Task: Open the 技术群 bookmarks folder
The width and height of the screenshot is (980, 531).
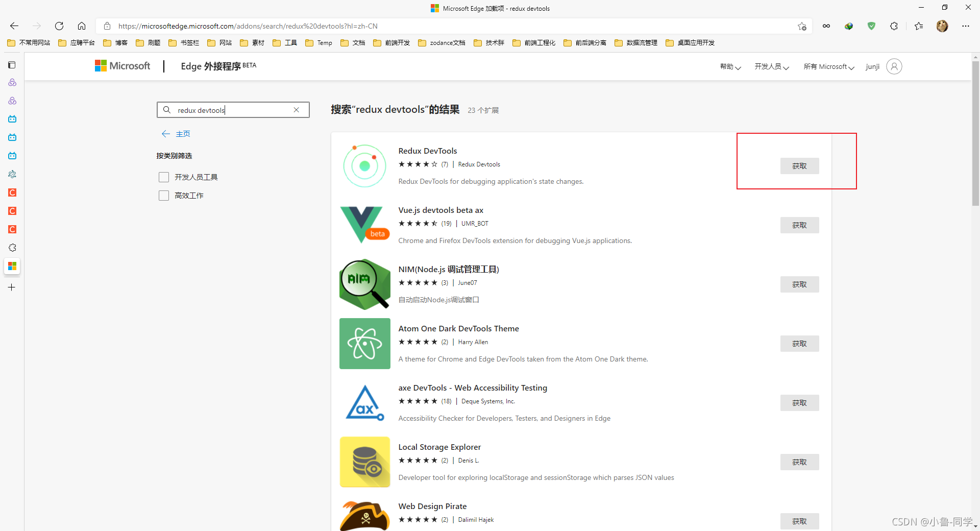Action: click(x=489, y=43)
